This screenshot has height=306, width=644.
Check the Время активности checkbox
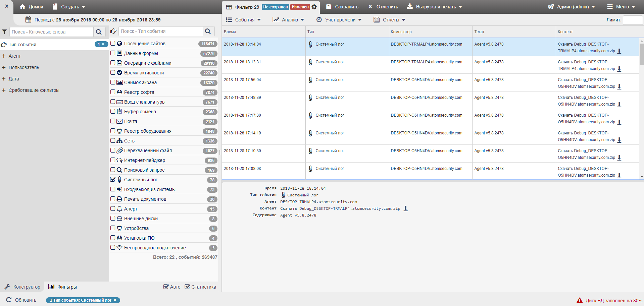pyautogui.click(x=113, y=72)
